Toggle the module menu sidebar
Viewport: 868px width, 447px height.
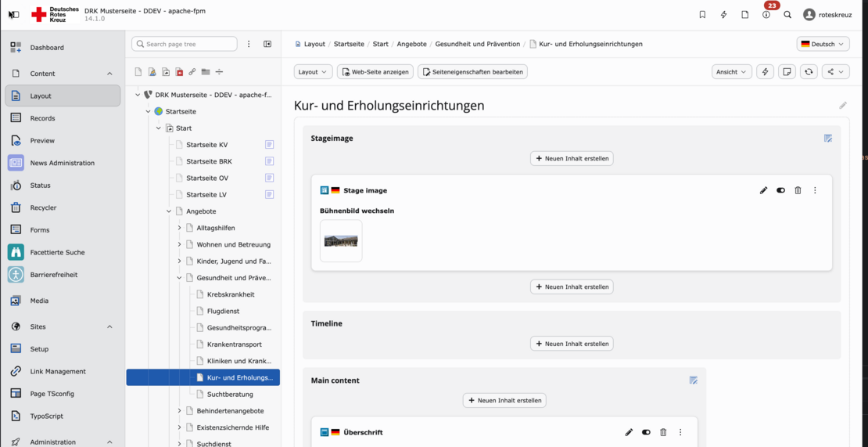[x=13, y=15]
